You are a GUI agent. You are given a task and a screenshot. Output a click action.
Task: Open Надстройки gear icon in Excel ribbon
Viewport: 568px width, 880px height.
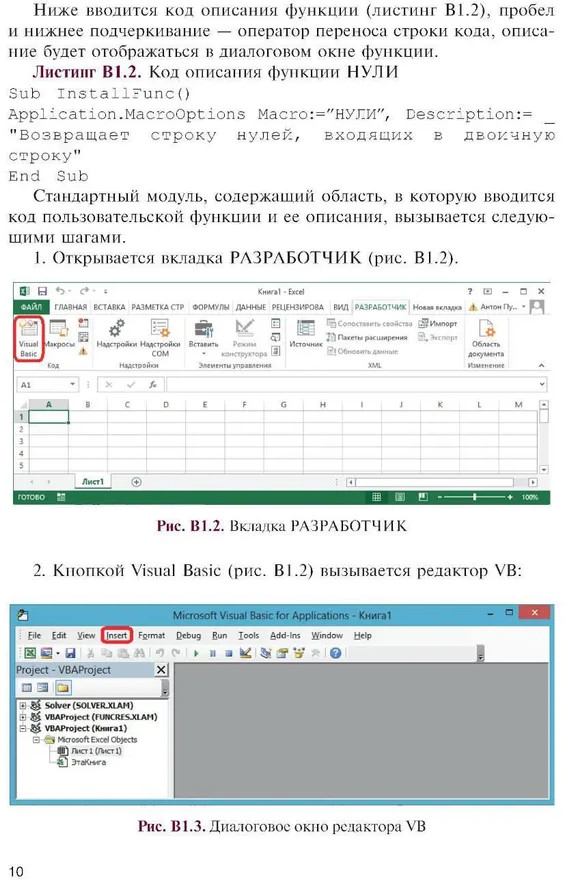[117, 334]
